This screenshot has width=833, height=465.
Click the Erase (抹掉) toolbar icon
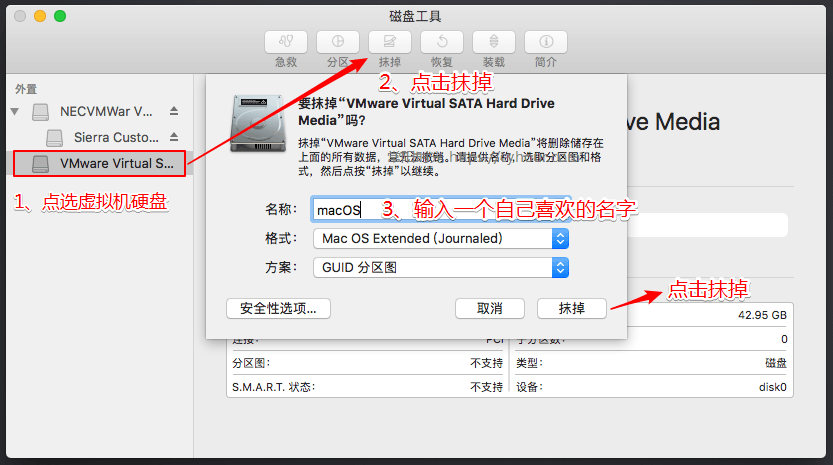pyautogui.click(x=389, y=42)
